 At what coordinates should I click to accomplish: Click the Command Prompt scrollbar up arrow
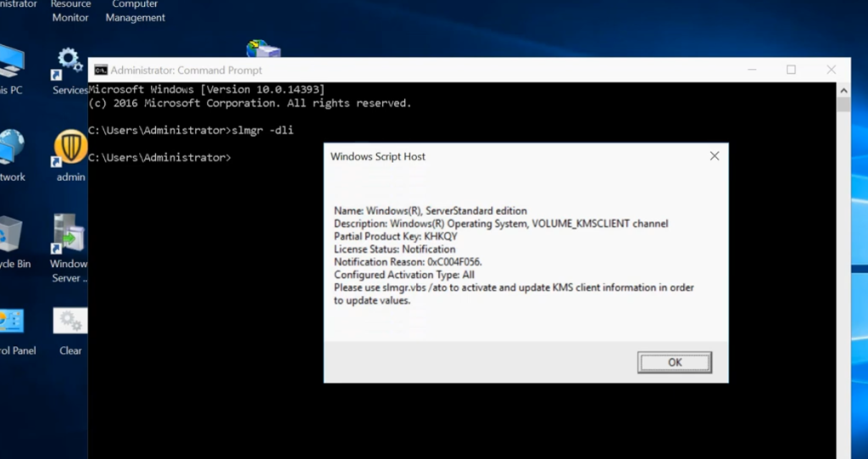(x=843, y=90)
